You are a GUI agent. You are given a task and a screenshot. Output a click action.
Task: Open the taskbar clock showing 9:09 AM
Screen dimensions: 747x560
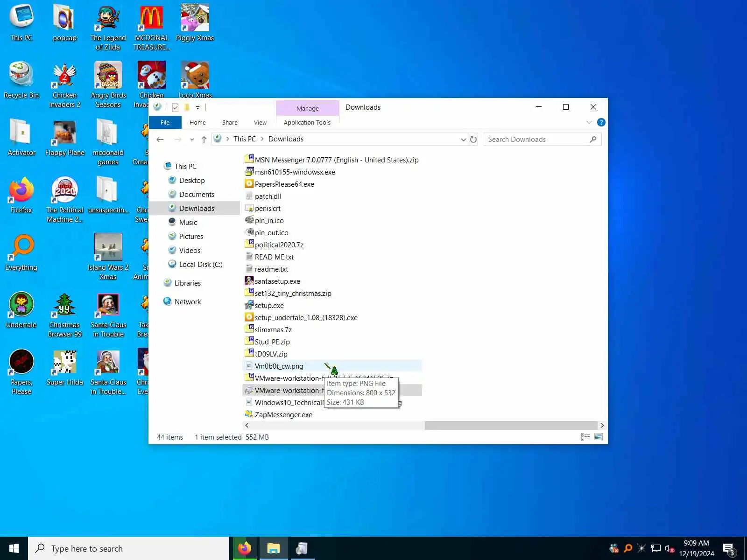[x=697, y=548]
